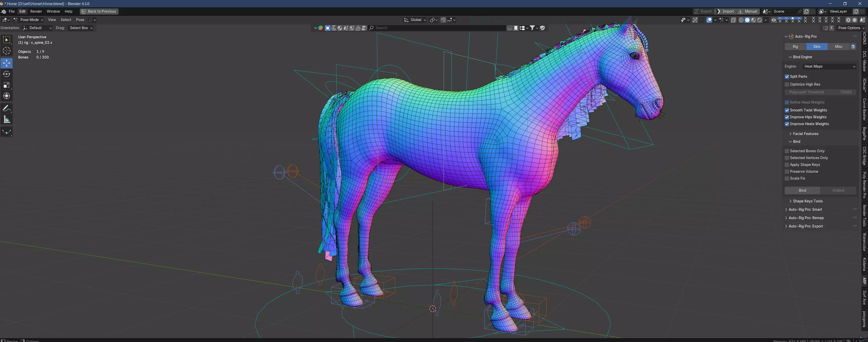Open the Pose menu in header

(80, 20)
